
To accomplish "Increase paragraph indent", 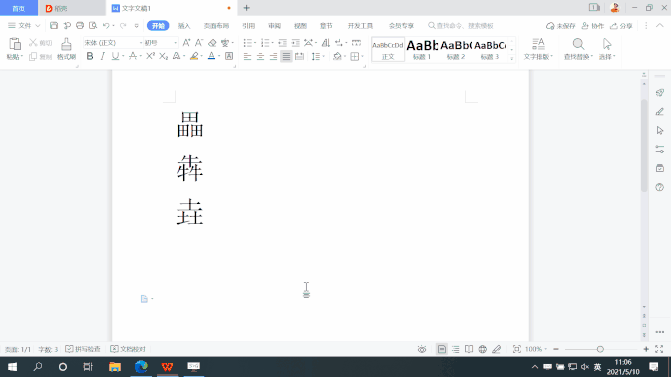I will (296, 43).
